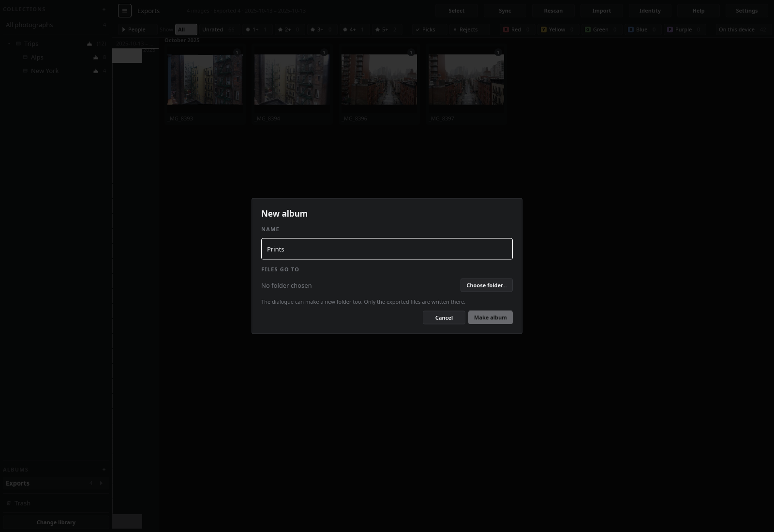
Task: Open the Settings menu
Action: (x=746, y=11)
